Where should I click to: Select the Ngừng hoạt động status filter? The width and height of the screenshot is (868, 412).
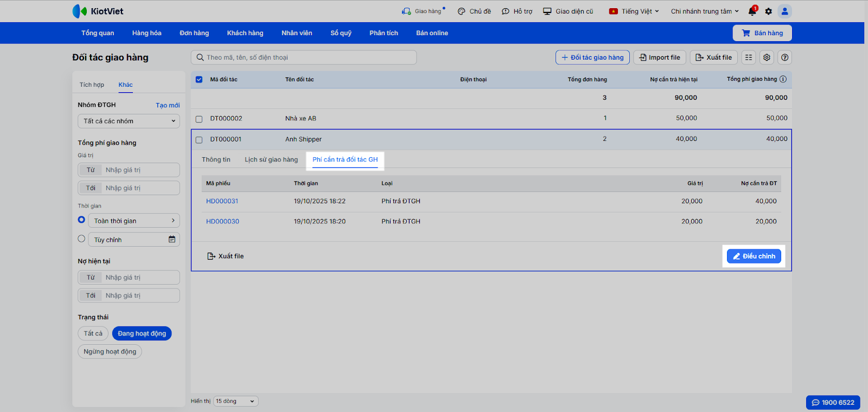(110, 352)
